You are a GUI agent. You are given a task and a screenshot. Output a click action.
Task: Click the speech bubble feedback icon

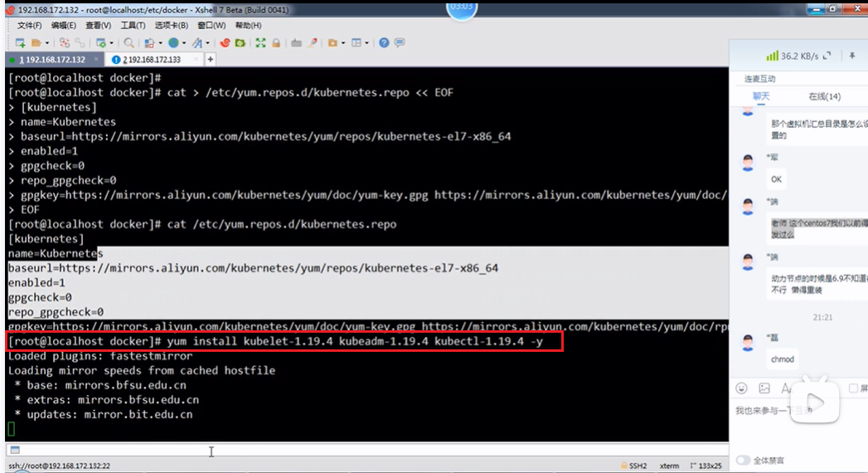point(399,42)
